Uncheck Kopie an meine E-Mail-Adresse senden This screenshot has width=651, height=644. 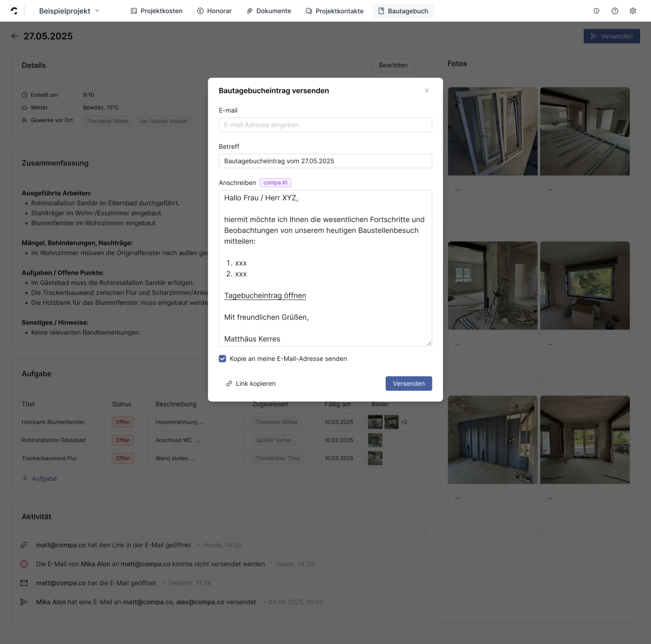pyautogui.click(x=222, y=359)
